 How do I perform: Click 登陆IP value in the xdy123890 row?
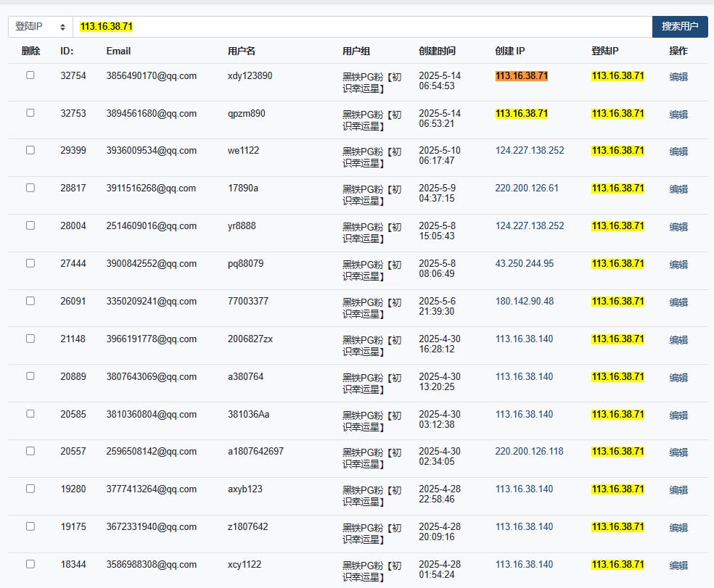point(618,76)
